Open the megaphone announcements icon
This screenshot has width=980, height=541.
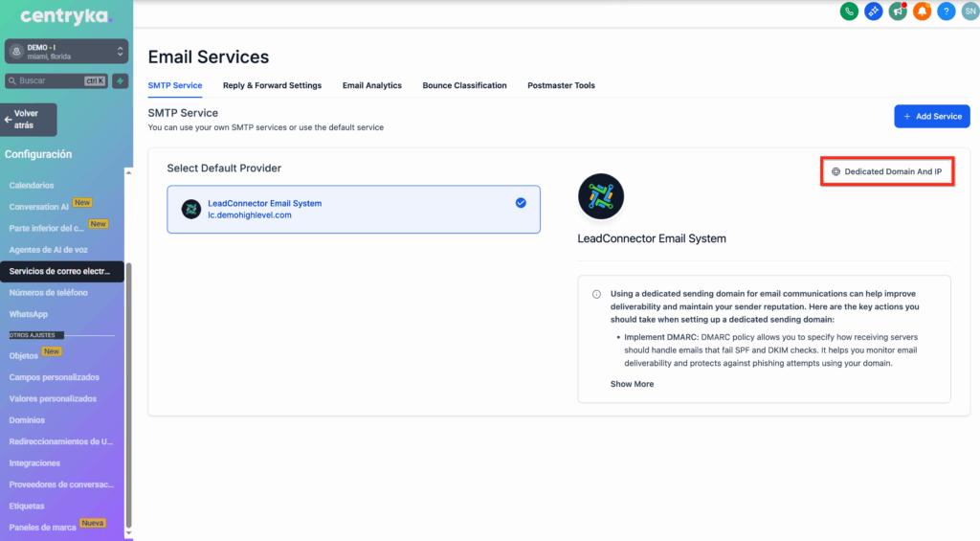(897, 11)
